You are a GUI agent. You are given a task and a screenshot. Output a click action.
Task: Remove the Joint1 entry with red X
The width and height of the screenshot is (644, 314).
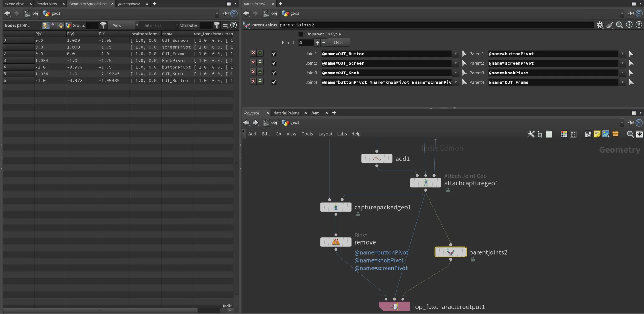coord(253,53)
